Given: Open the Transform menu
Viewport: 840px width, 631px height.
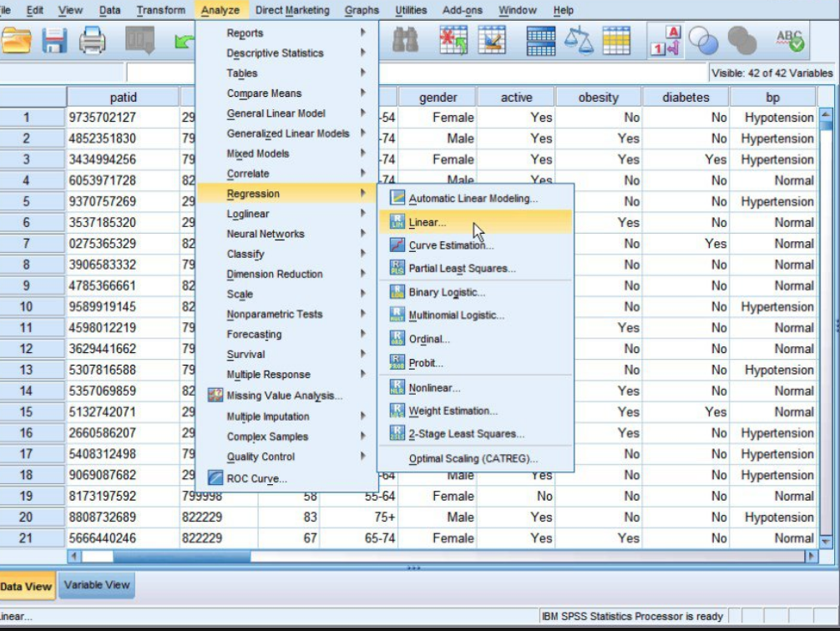Looking at the screenshot, I should click(x=160, y=10).
